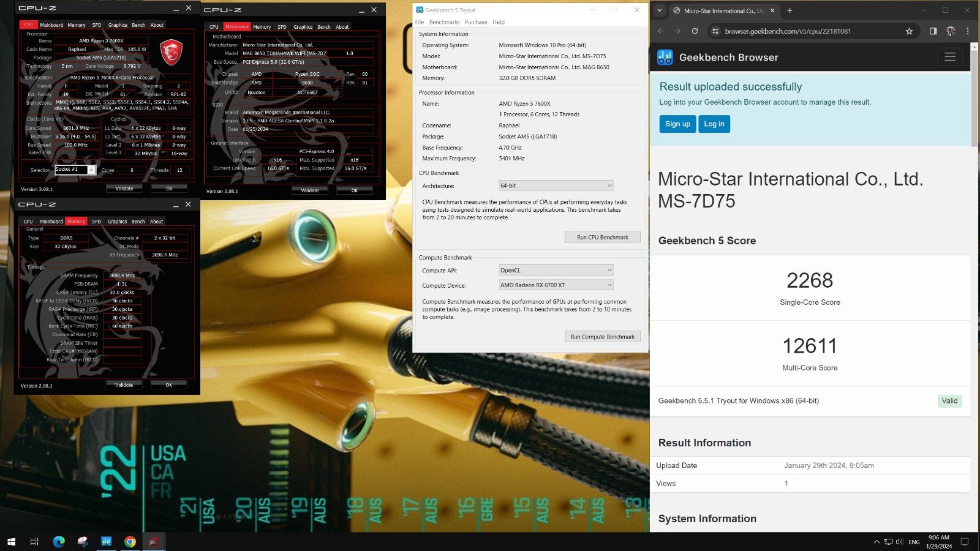Open the Help menu in Geekbench
Screen dimensions: 980x551
pyautogui.click(x=499, y=22)
